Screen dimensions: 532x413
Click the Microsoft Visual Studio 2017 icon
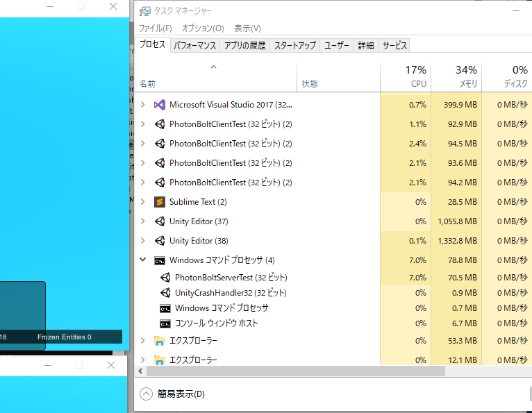(x=160, y=104)
